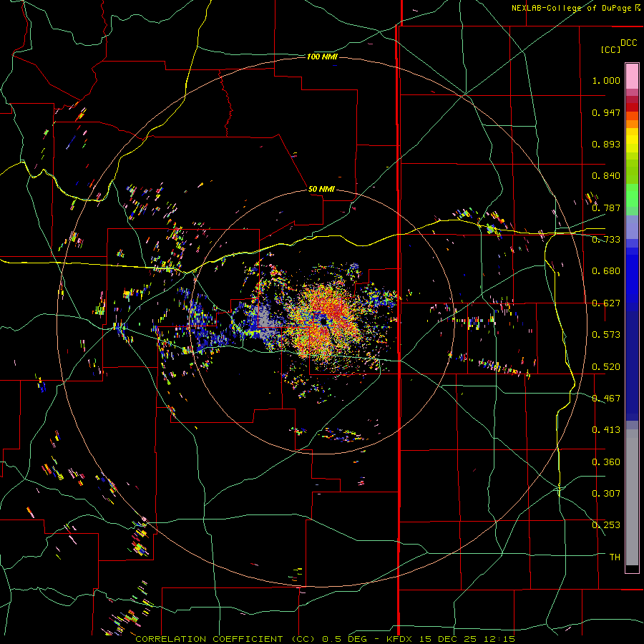Click the "0.627" legend value
Screen dimensions: 644x644
(606, 303)
